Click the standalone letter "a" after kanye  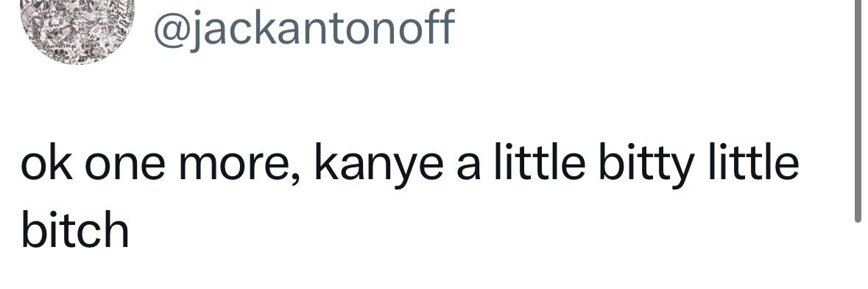click(469, 169)
